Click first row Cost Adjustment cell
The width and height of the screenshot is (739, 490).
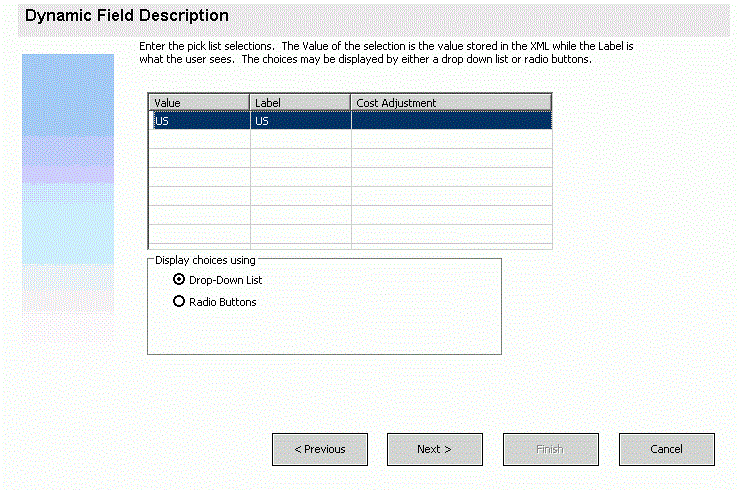click(x=450, y=120)
